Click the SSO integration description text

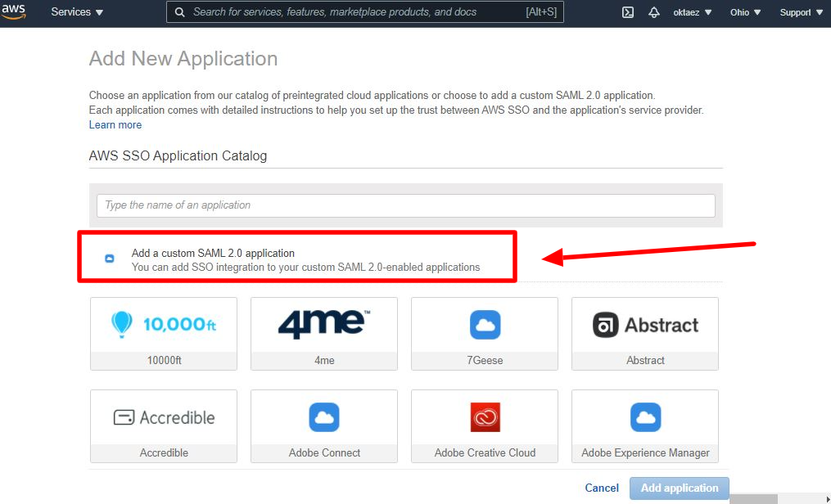tap(305, 268)
